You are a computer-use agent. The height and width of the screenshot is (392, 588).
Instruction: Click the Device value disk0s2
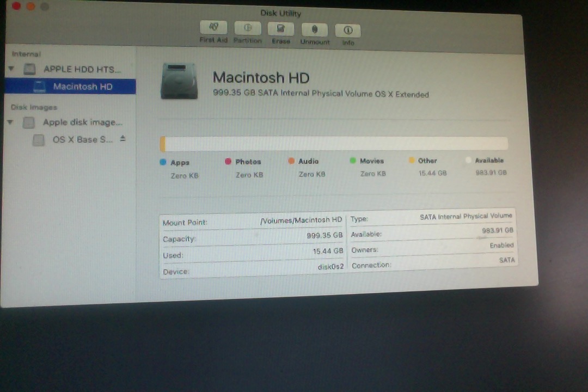(x=330, y=267)
